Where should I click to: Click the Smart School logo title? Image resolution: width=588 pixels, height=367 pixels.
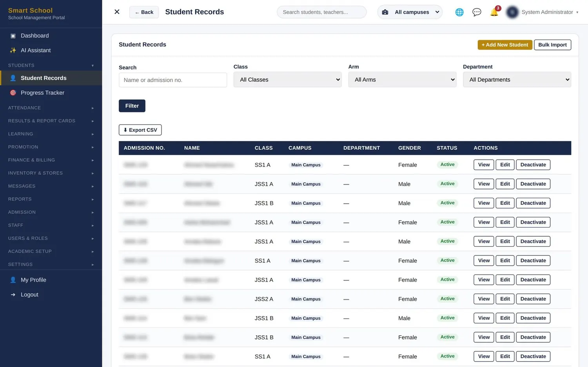coord(30,11)
